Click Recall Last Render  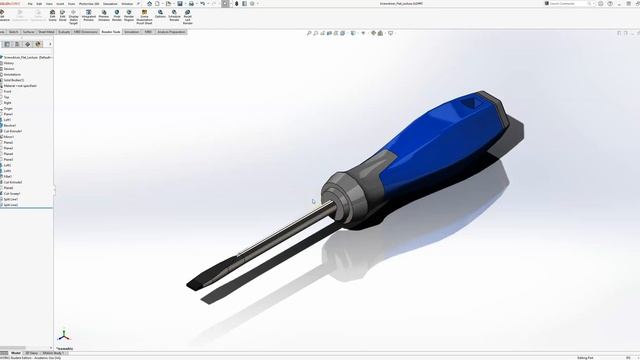(x=188, y=17)
